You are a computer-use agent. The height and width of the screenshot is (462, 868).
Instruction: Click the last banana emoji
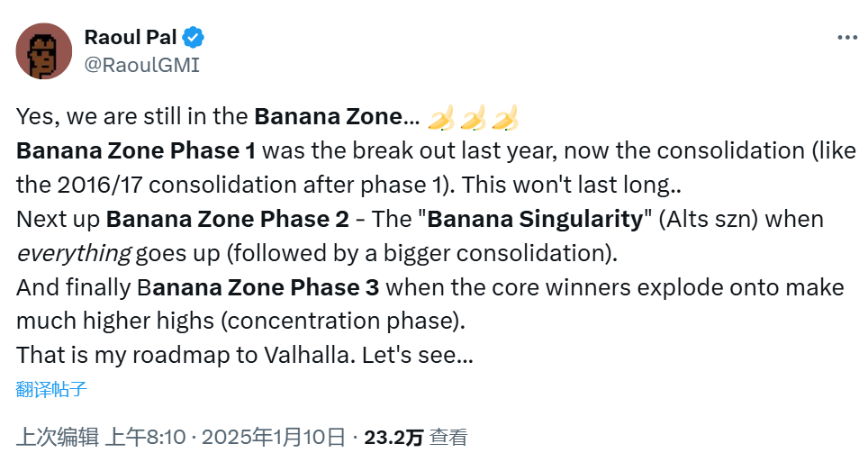click(505, 117)
